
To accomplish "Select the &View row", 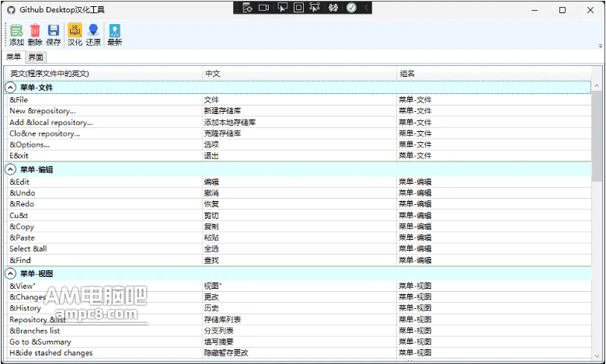I will click(x=298, y=286).
